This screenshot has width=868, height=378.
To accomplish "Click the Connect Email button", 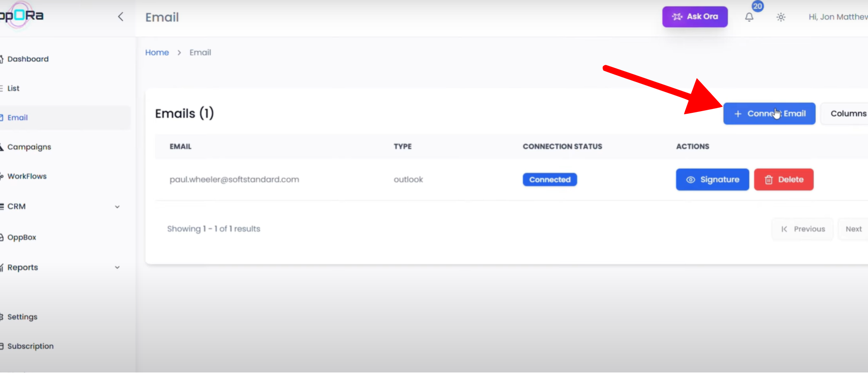I will (769, 114).
